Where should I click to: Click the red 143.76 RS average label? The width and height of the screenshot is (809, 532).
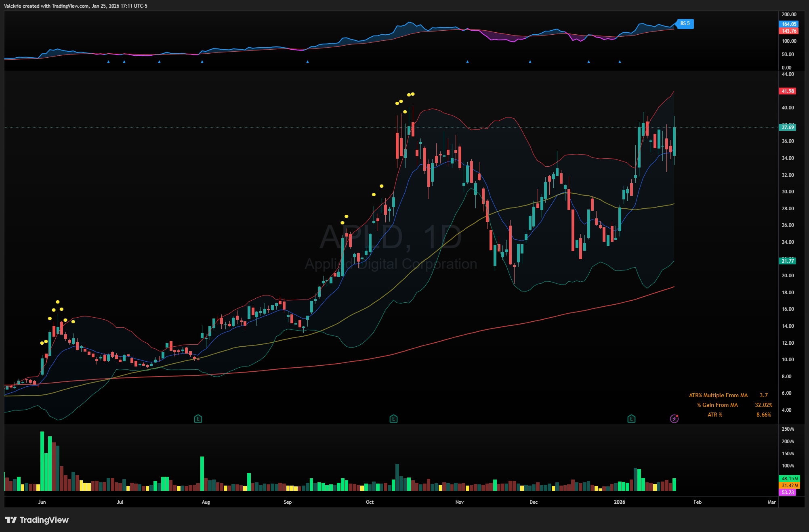click(x=788, y=31)
